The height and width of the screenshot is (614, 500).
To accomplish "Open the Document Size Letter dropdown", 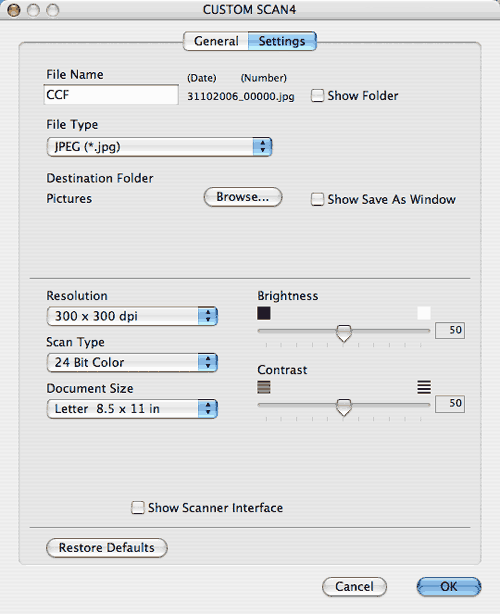I will [x=132, y=409].
